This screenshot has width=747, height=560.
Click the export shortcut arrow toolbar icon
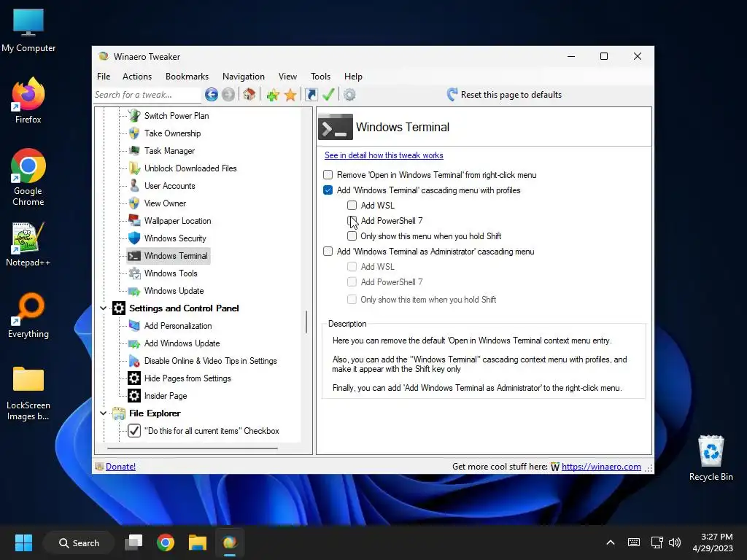click(x=311, y=95)
